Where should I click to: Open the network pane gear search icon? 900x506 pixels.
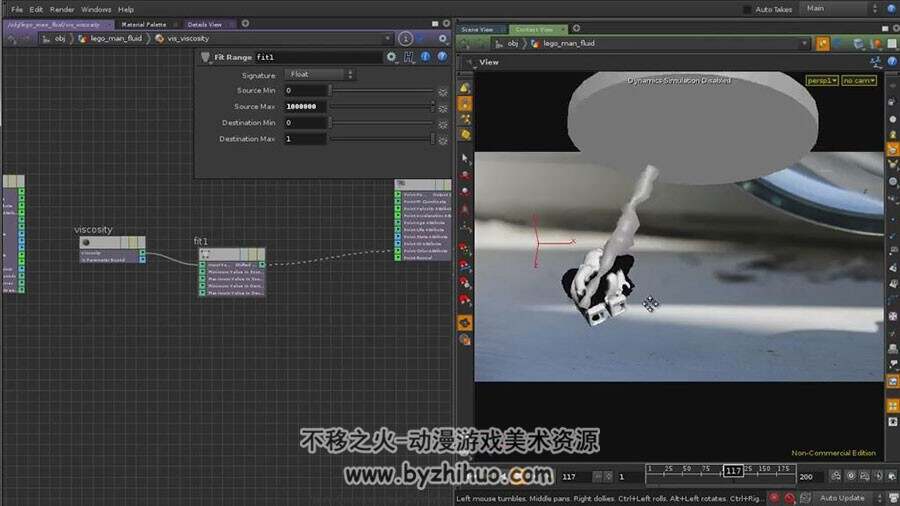point(443,38)
